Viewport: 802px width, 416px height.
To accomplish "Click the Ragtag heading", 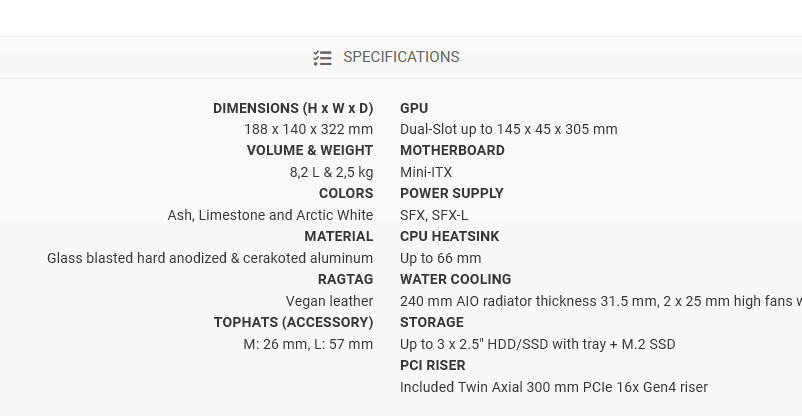I will click(x=345, y=279).
